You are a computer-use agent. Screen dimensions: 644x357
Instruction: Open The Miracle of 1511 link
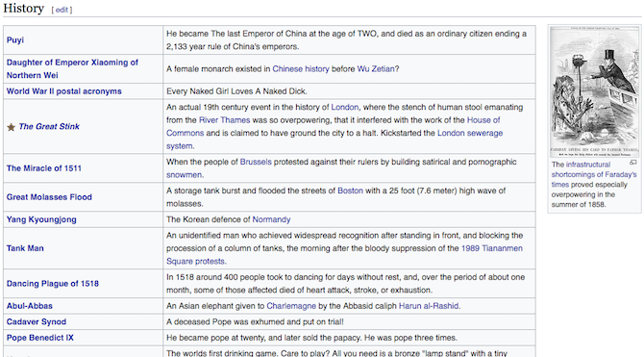coord(44,168)
